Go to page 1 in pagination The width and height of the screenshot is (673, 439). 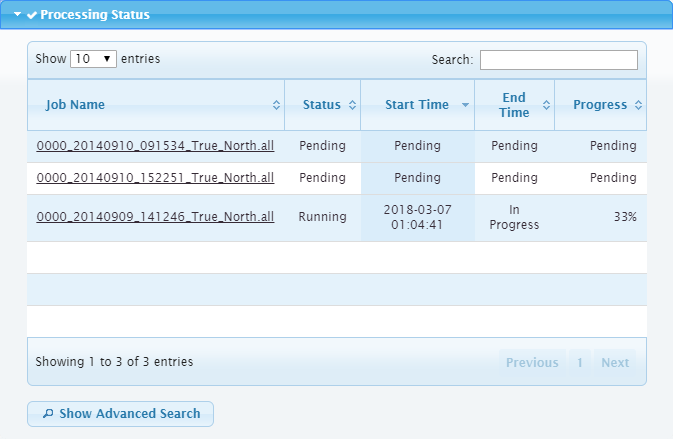[580, 362]
